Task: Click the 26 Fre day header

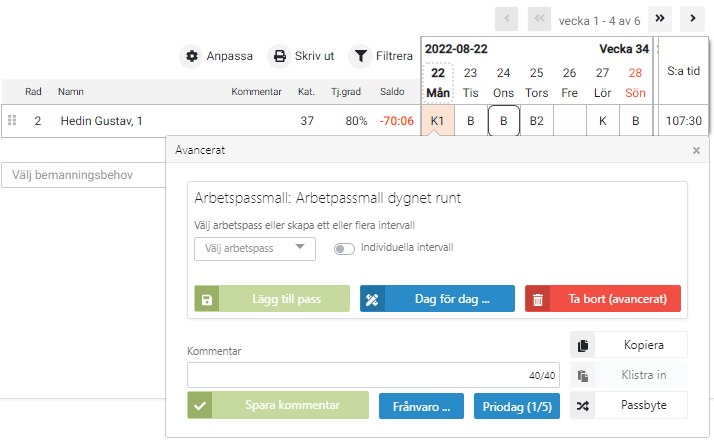Action: click(569, 83)
